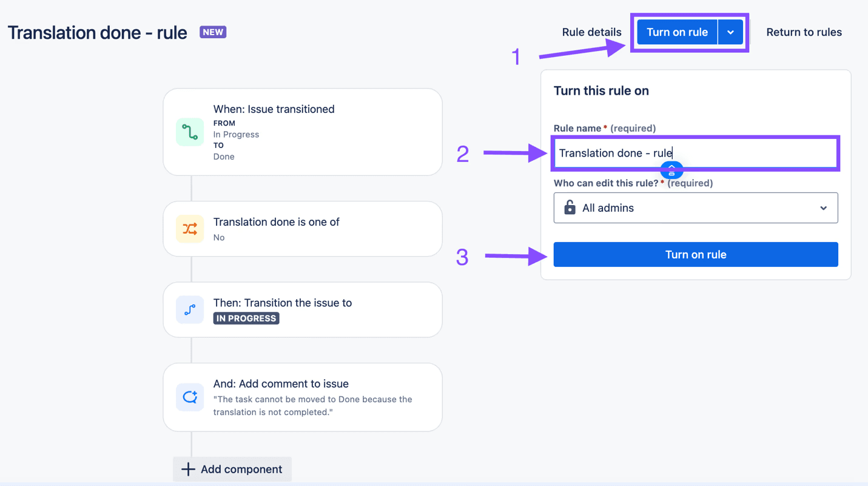Click the Add component button

click(x=232, y=468)
